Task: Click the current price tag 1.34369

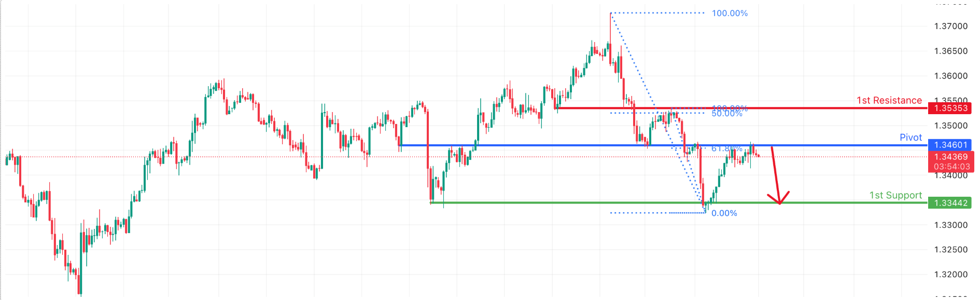Action: (950, 157)
